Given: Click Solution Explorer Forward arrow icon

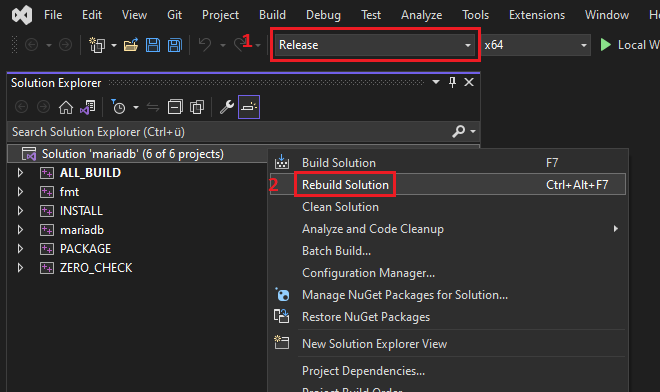Looking at the screenshot, I should [x=43, y=107].
